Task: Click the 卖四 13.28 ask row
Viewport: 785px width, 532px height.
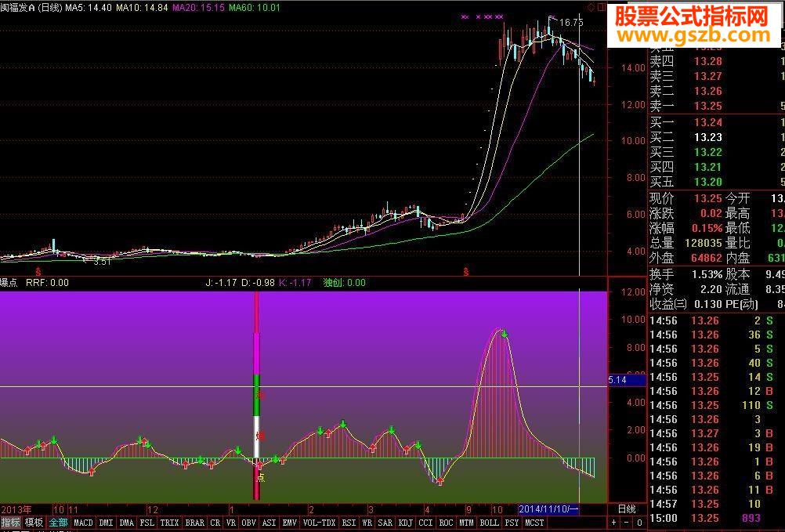Action: click(716, 61)
